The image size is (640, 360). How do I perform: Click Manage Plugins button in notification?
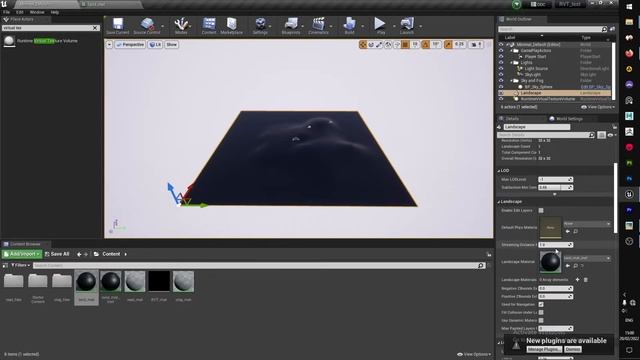(x=544, y=349)
